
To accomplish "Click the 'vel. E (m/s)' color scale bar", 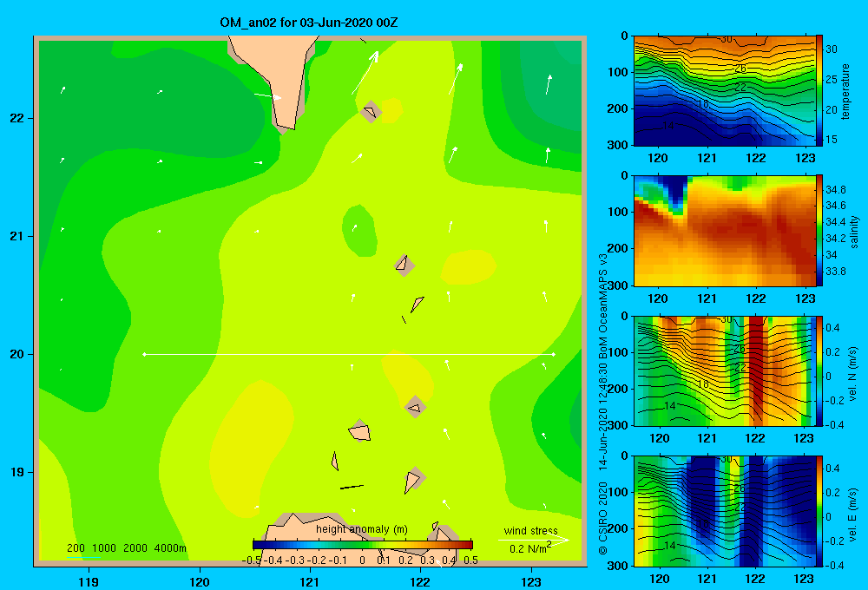I will pos(819,510).
